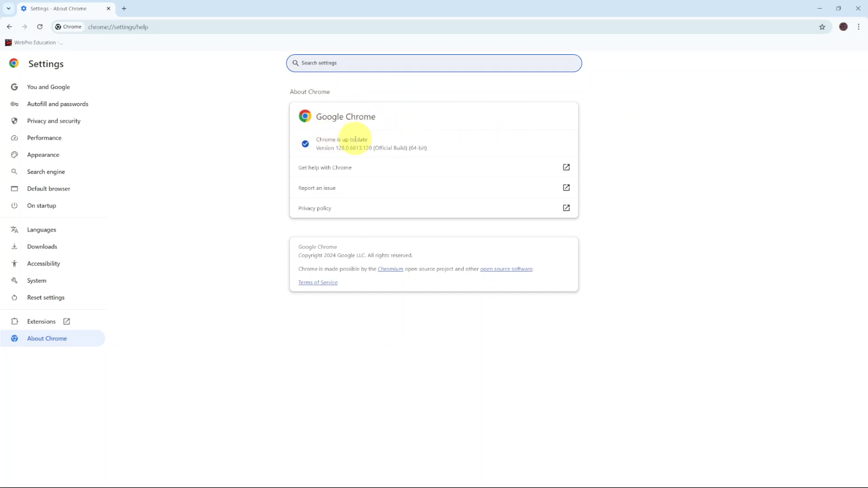The image size is (868, 488).
Task: Select About Chrome in sidebar
Action: pyautogui.click(x=53, y=338)
